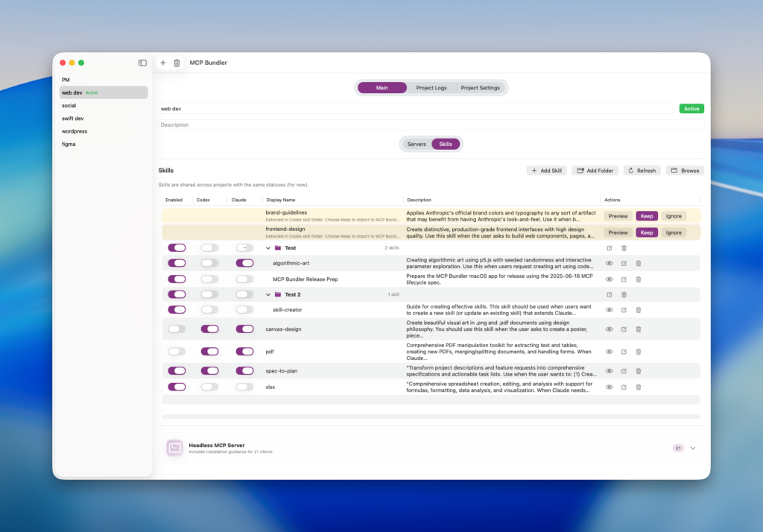The image size is (763, 532).
Task: Keep the brand-guidelines skill
Action: pyautogui.click(x=647, y=216)
